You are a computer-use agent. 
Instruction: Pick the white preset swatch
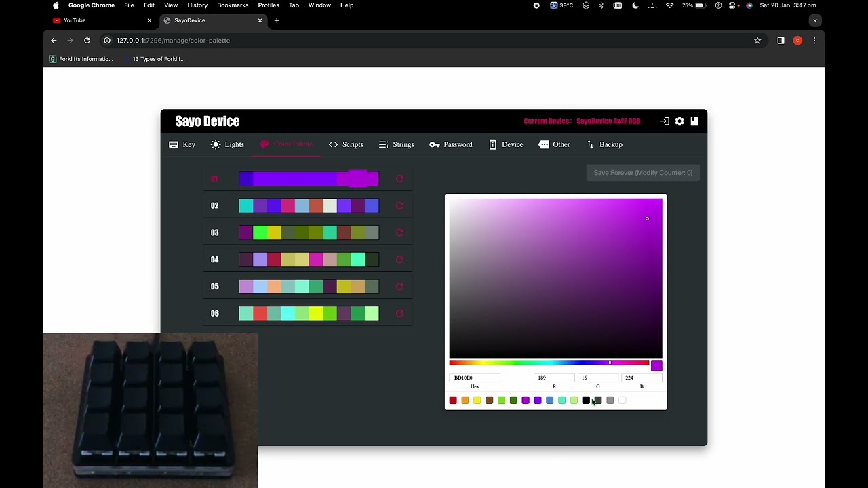click(x=623, y=401)
